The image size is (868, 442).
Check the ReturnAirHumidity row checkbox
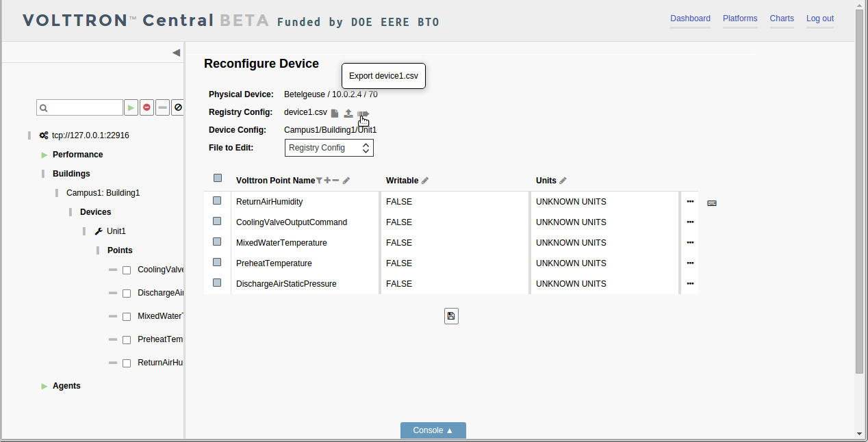217,200
